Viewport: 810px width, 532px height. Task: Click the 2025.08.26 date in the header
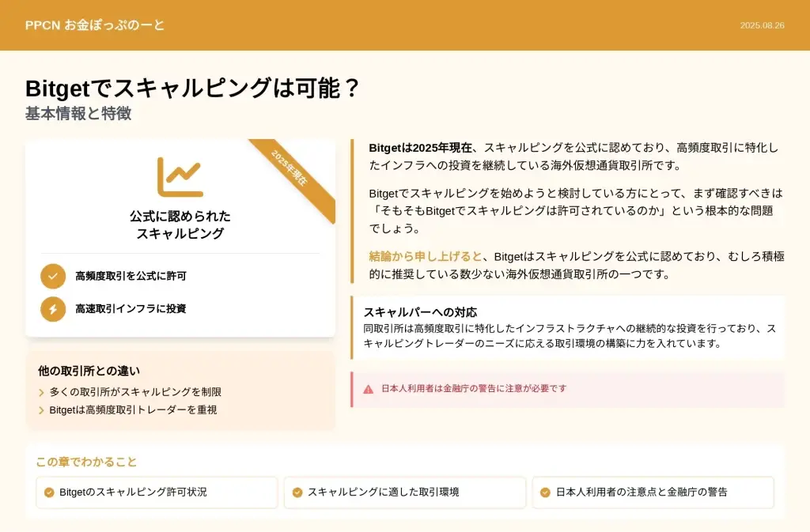(x=762, y=25)
